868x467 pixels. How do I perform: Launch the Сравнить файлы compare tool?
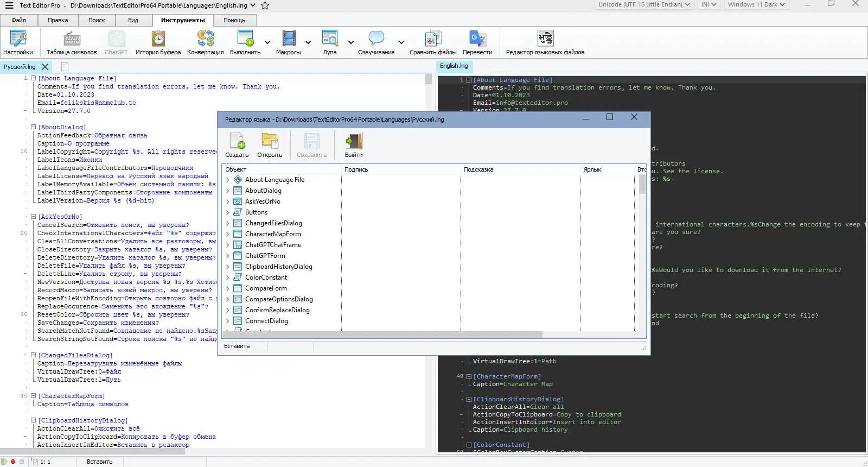pos(433,43)
